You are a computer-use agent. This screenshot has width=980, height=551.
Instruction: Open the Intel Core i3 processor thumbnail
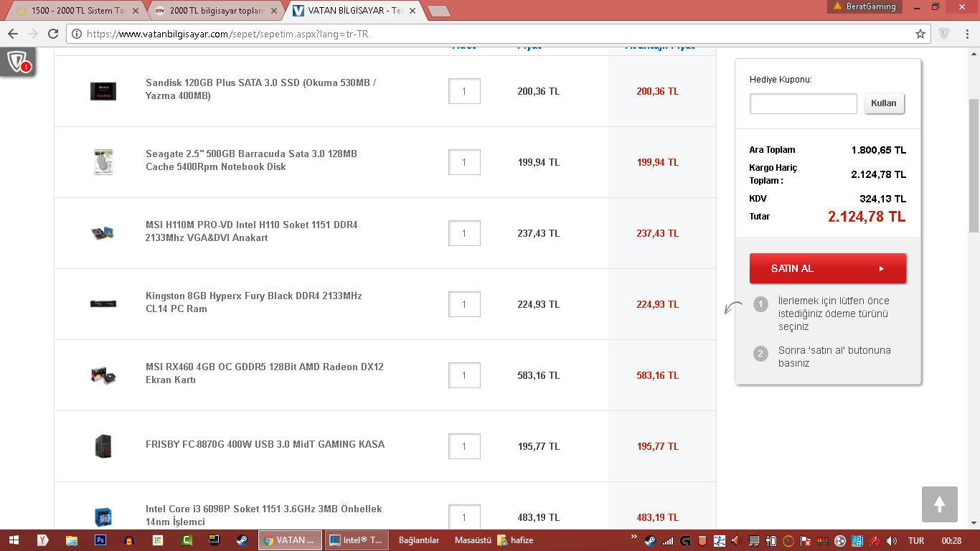click(103, 517)
